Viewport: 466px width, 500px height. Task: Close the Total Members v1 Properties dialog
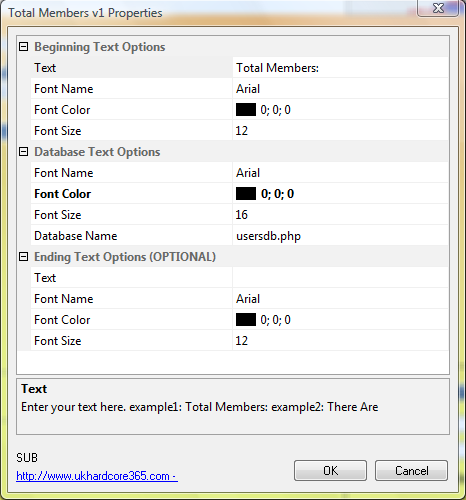[438, 8]
